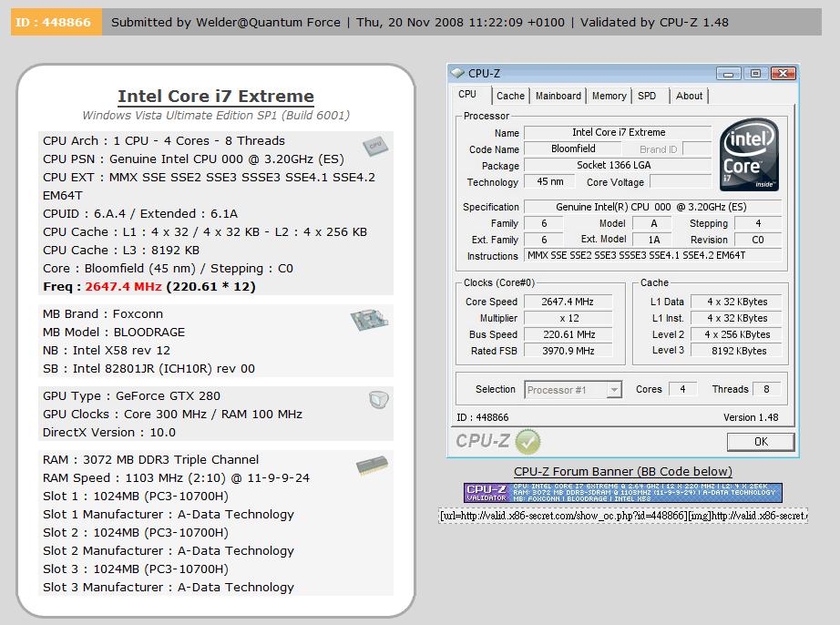Click the Revision field showing C0
The image size is (840, 625).
tap(757, 240)
